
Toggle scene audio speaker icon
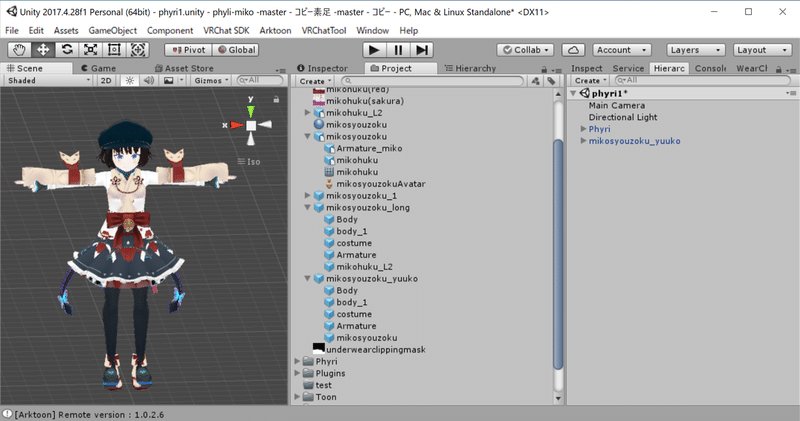(x=148, y=81)
